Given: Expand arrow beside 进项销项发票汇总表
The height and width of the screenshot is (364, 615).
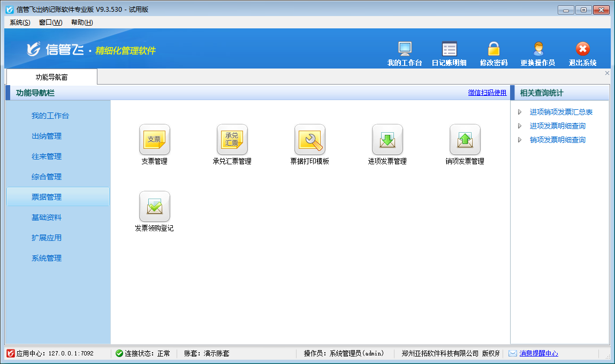Looking at the screenshot, I should pos(519,112).
